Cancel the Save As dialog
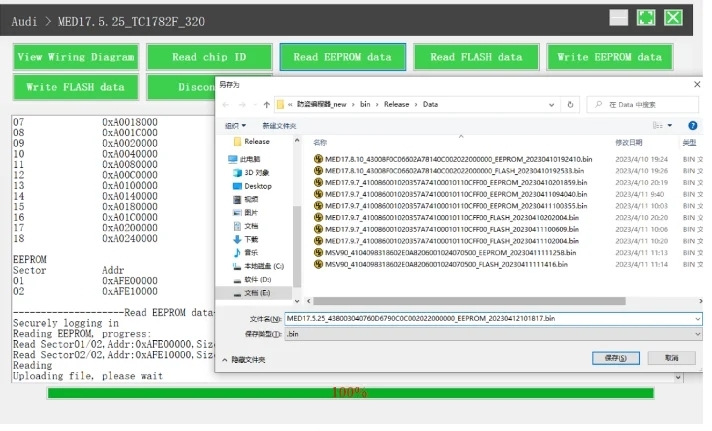The image size is (712, 431). click(672, 358)
